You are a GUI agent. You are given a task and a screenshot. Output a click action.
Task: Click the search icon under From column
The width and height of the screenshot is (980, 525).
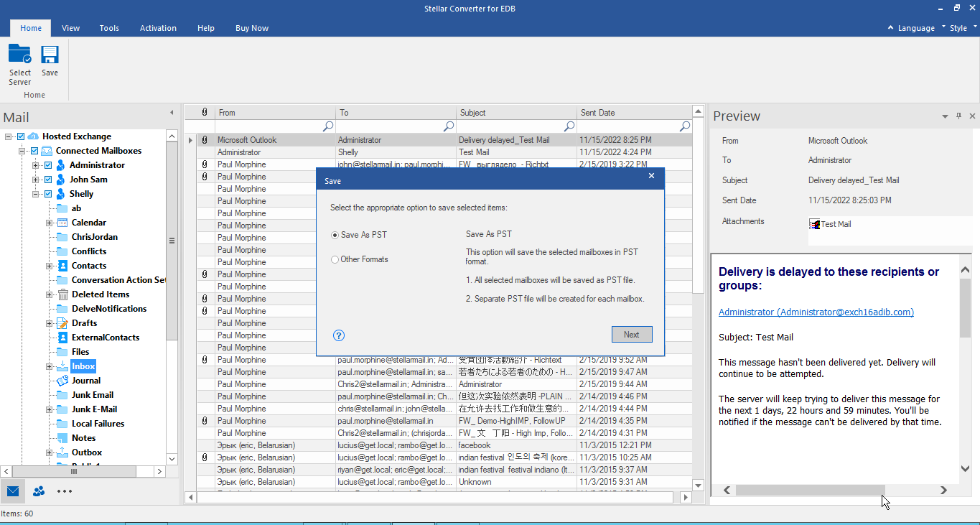coord(328,126)
